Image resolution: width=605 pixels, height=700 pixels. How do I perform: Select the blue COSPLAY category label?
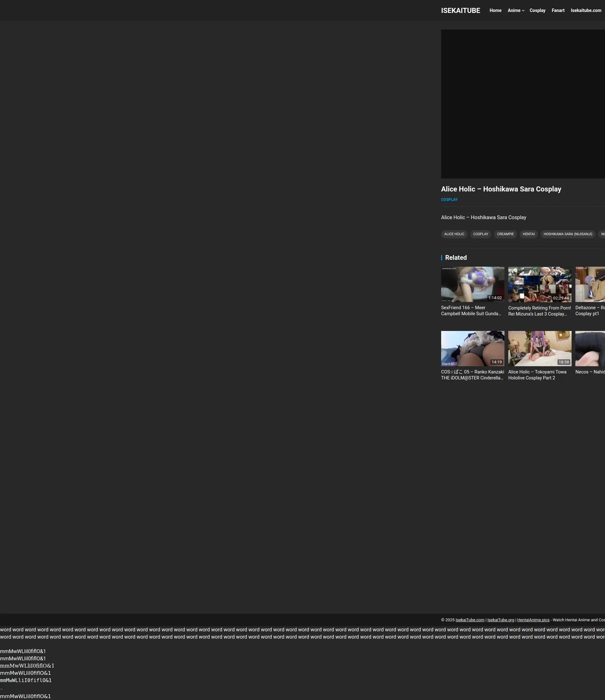tap(449, 200)
